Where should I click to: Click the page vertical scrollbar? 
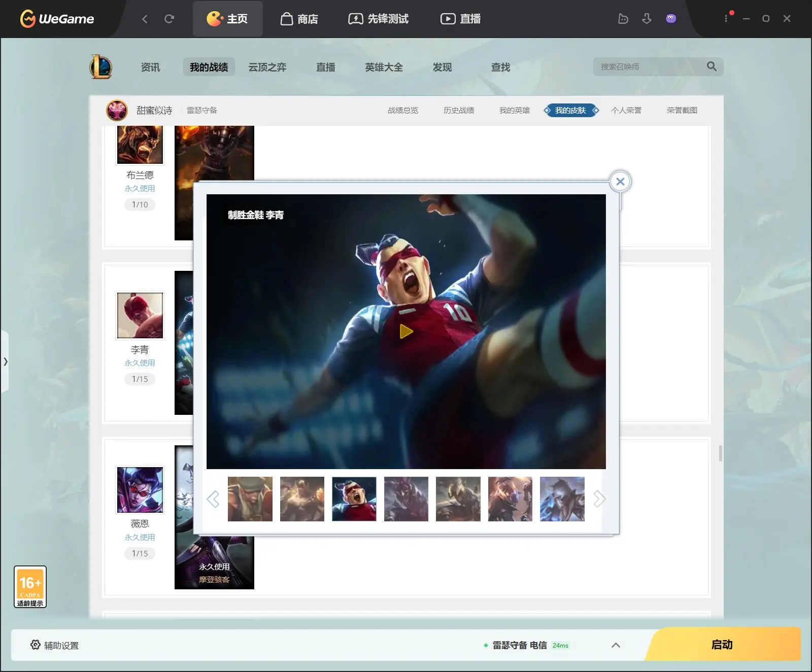pyautogui.click(x=720, y=453)
